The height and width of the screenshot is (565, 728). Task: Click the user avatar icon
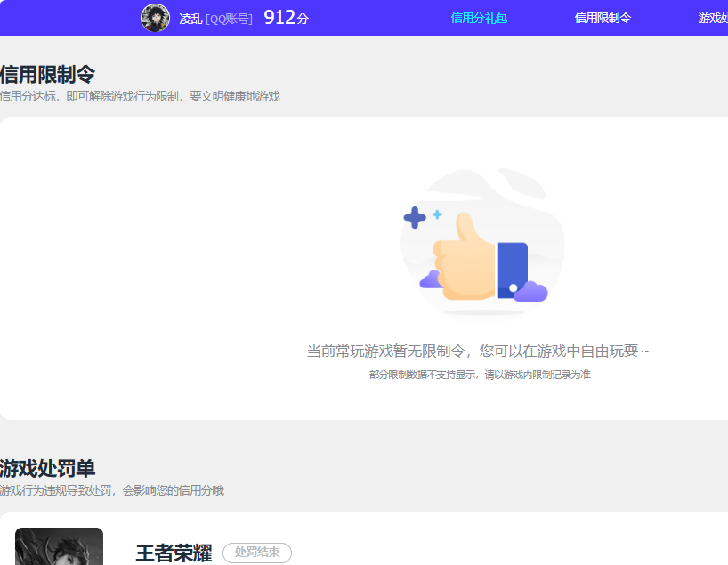(x=155, y=17)
